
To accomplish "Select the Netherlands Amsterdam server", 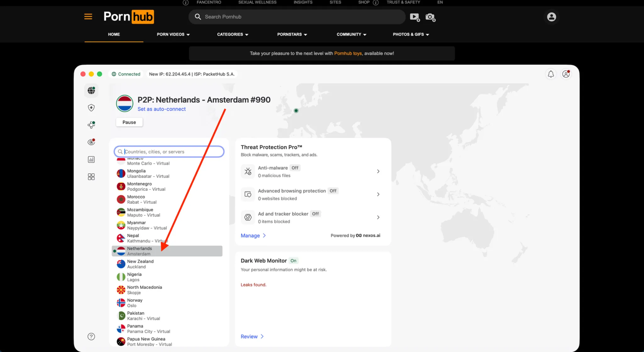I will (167, 251).
